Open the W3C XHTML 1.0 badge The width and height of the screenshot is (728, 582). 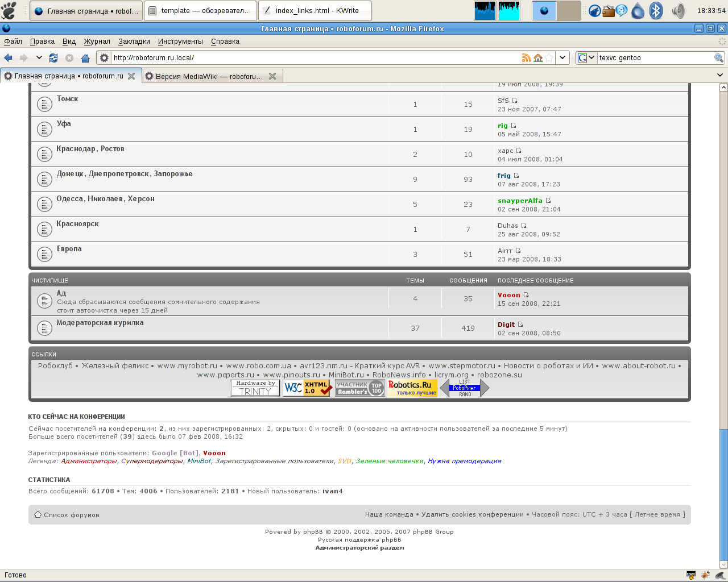[307, 388]
